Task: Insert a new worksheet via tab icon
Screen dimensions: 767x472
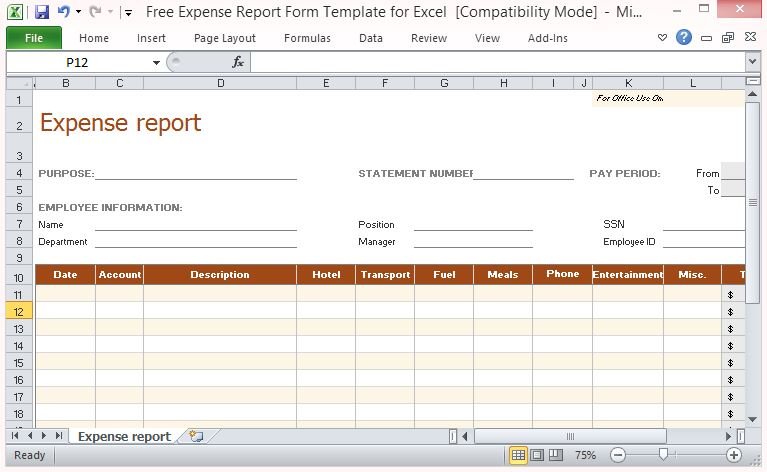Action: tap(196, 437)
